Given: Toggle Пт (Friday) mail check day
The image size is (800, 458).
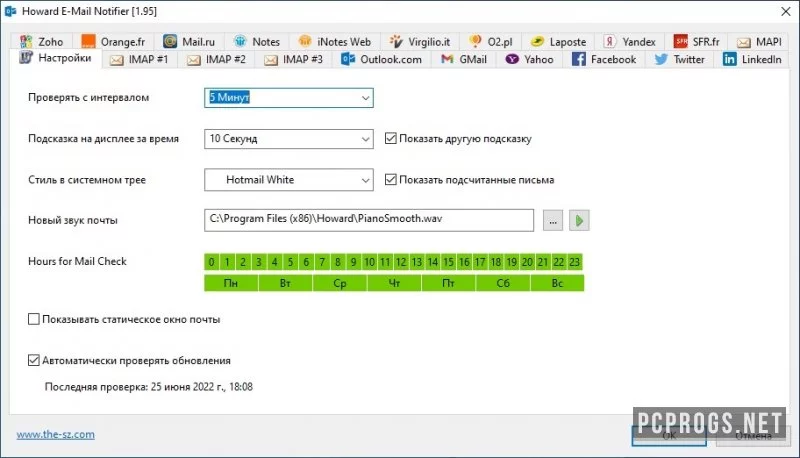Looking at the screenshot, I should coord(448,283).
